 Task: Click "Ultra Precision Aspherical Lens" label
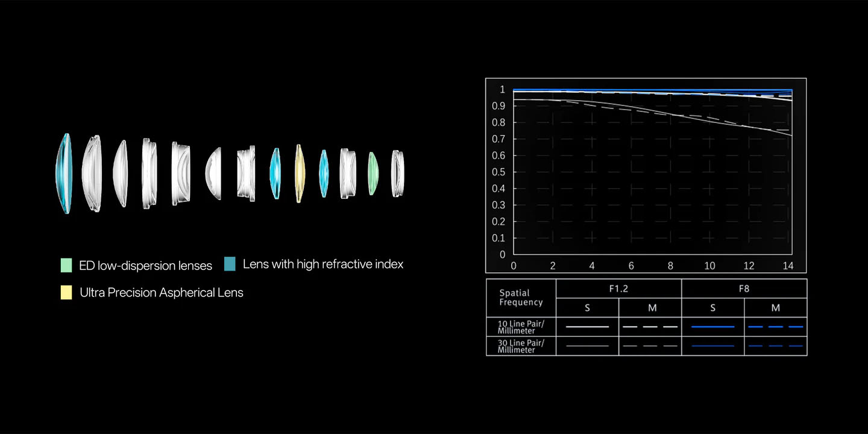162,293
